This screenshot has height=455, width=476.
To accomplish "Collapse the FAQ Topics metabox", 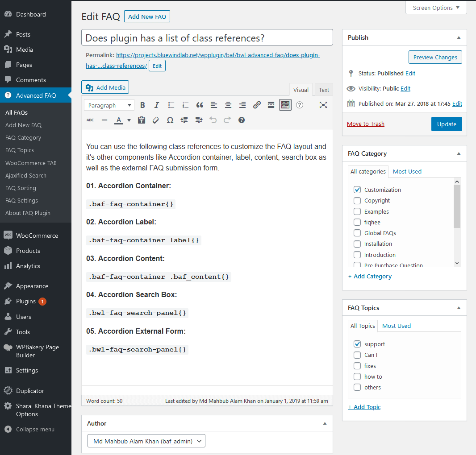I will pyautogui.click(x=459, y=308).
